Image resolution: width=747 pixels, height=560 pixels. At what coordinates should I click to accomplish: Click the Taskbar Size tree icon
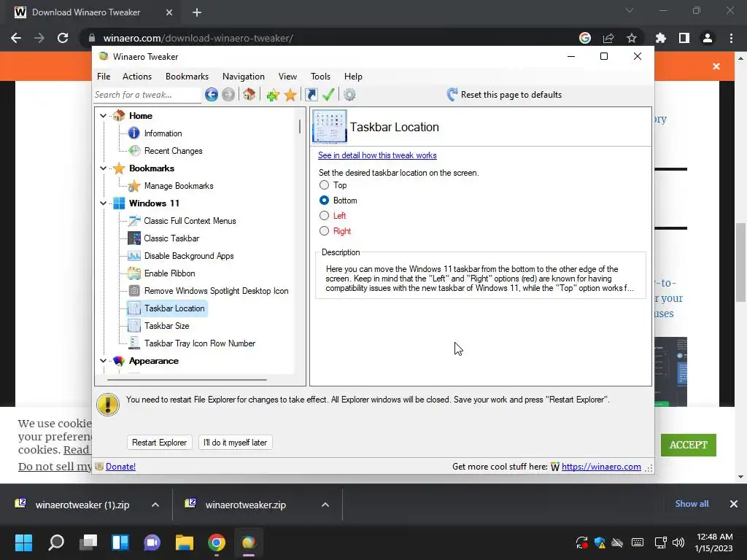[x=134, y=326]
